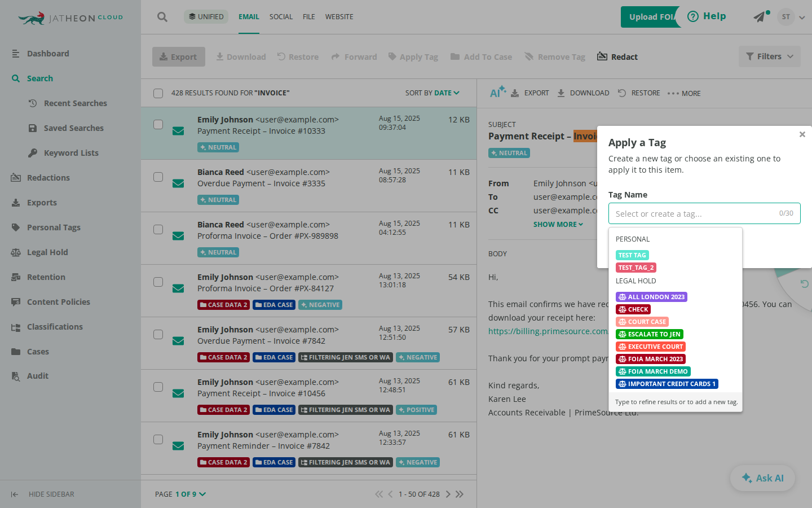812x508 pixels.
Task: Click the AI sparkle icon above the email
Action: click(x=497, y=92)
